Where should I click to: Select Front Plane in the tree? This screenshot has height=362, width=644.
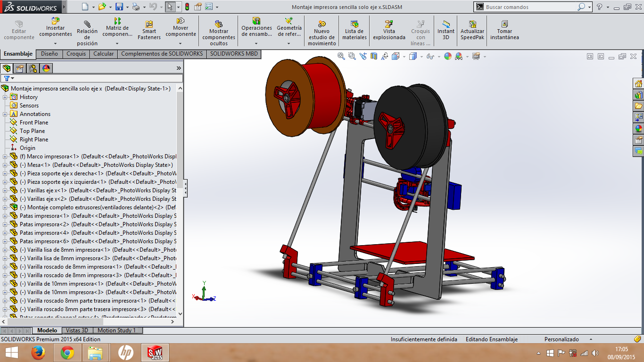pos(33,123)
